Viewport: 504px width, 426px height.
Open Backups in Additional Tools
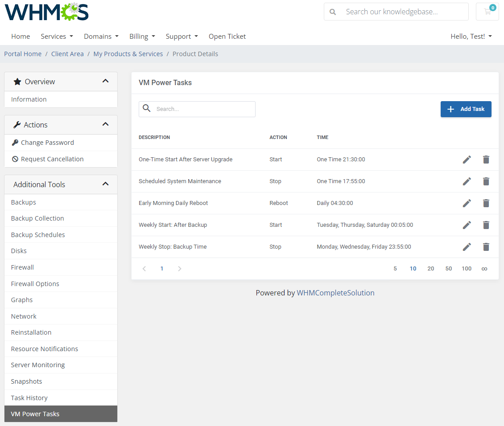point(61,202)
